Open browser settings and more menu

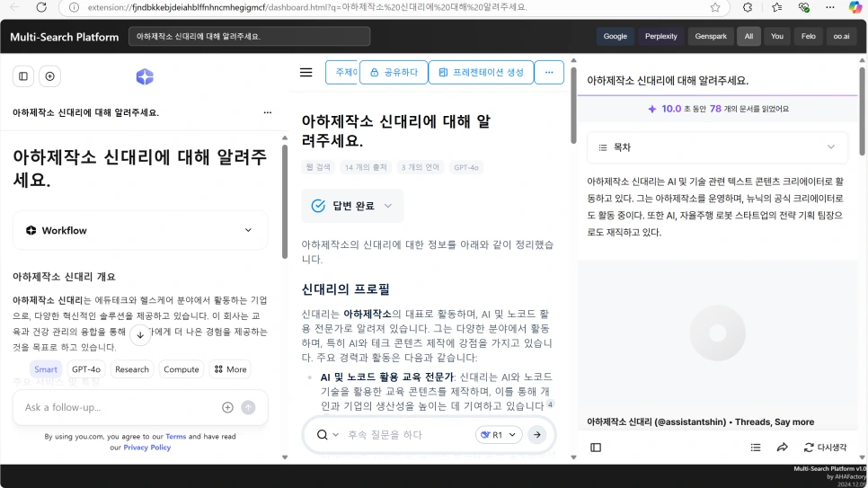tap(829, 7)
